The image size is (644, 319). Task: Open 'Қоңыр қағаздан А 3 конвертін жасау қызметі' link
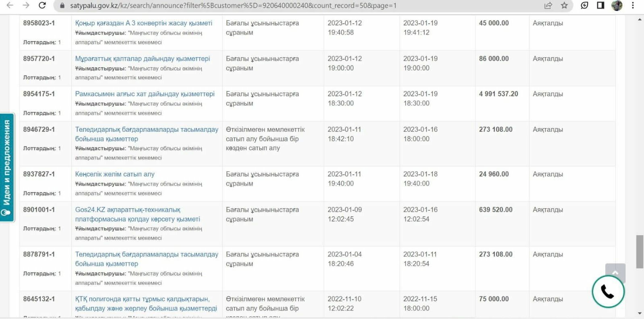tap(143, 23)
